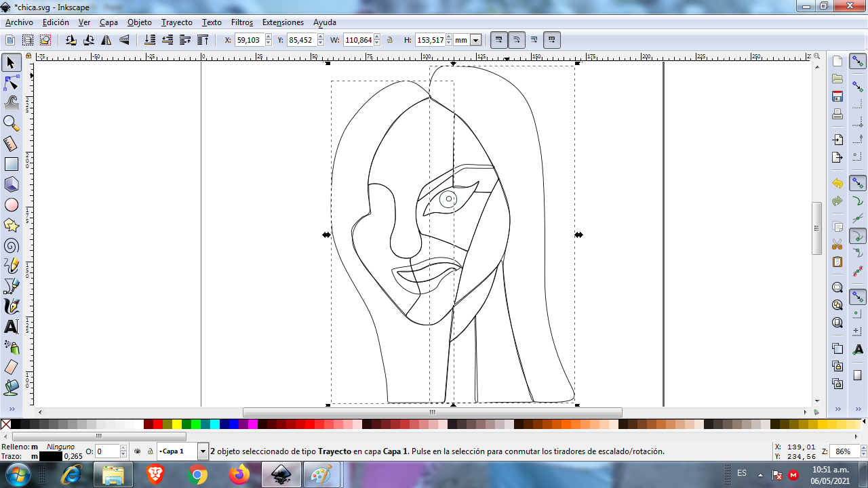Select the Spiral tool
The width and height of the screenshot is (868, 488).
coord(11,245)
